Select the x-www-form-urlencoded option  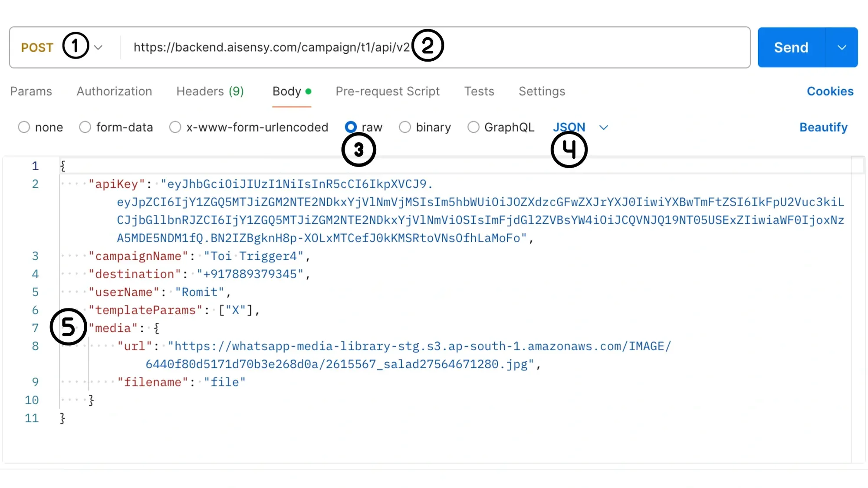[x=175, y=127]
